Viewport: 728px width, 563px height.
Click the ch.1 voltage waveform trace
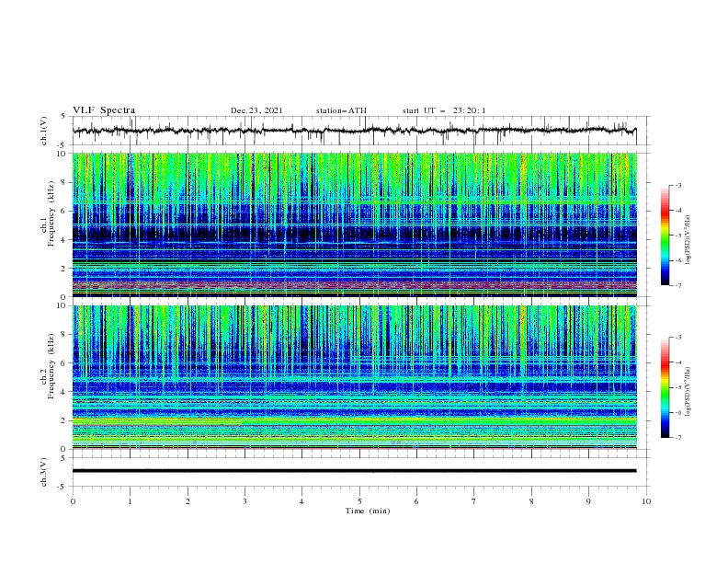click(354, 131)
